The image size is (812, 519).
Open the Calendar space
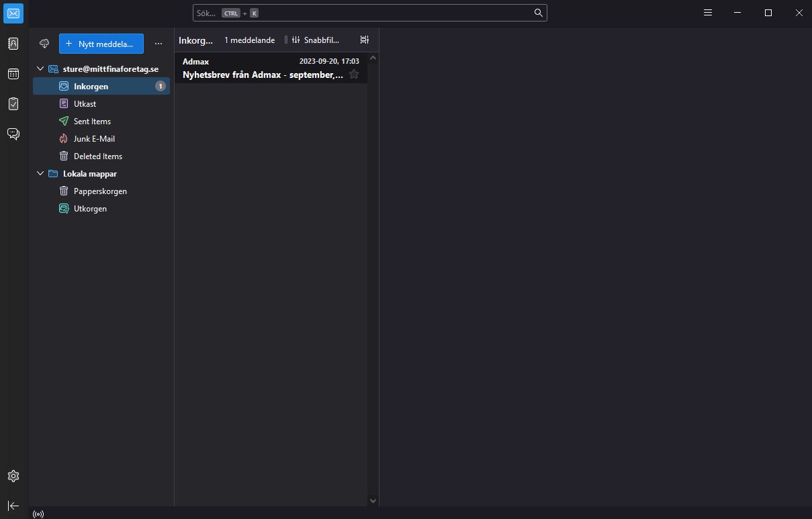(13, 74)
